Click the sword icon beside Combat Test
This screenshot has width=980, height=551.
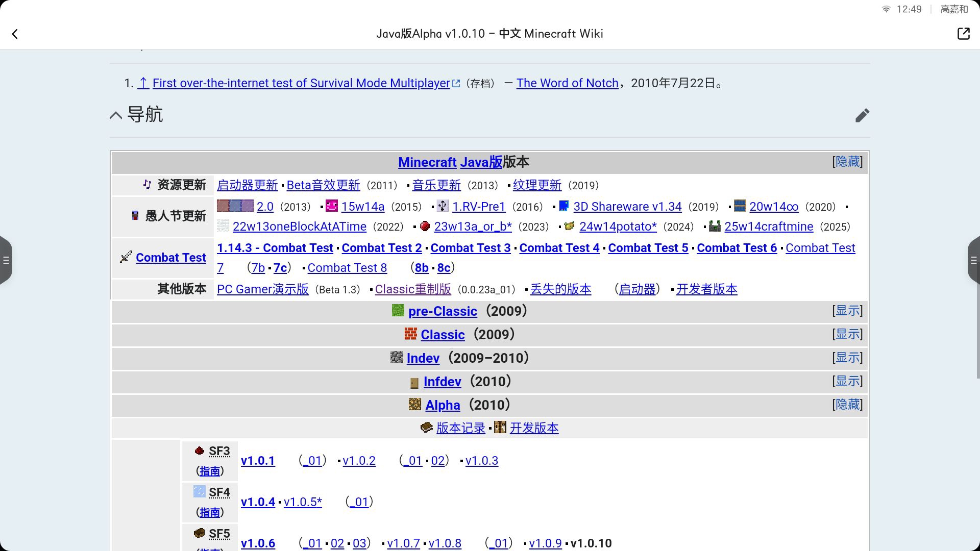(126, 257)
